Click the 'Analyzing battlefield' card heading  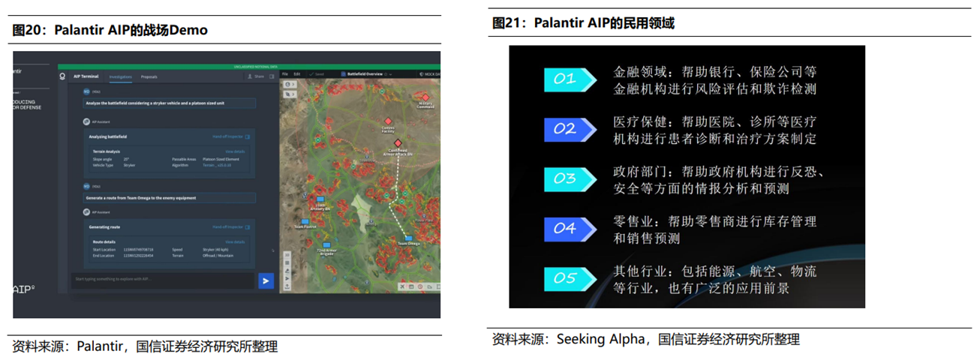pyautogui.click(x=108, y=136)
